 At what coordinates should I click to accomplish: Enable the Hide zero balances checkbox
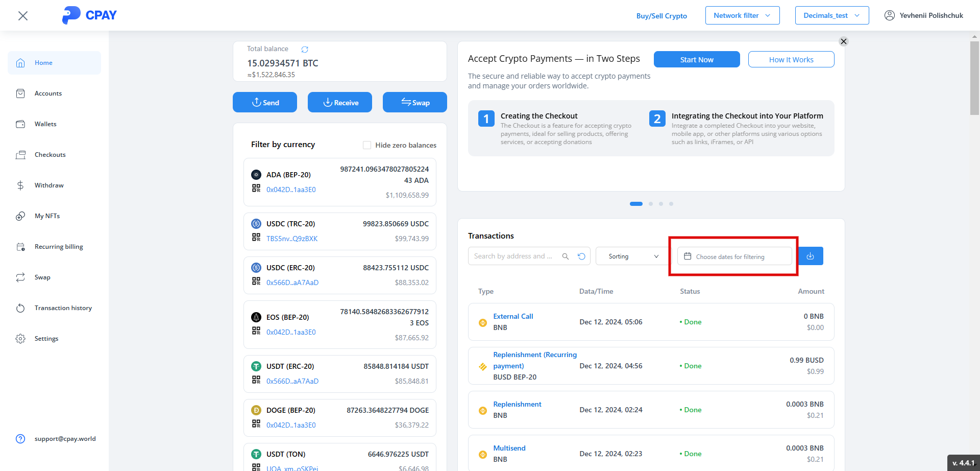[367, 145]
